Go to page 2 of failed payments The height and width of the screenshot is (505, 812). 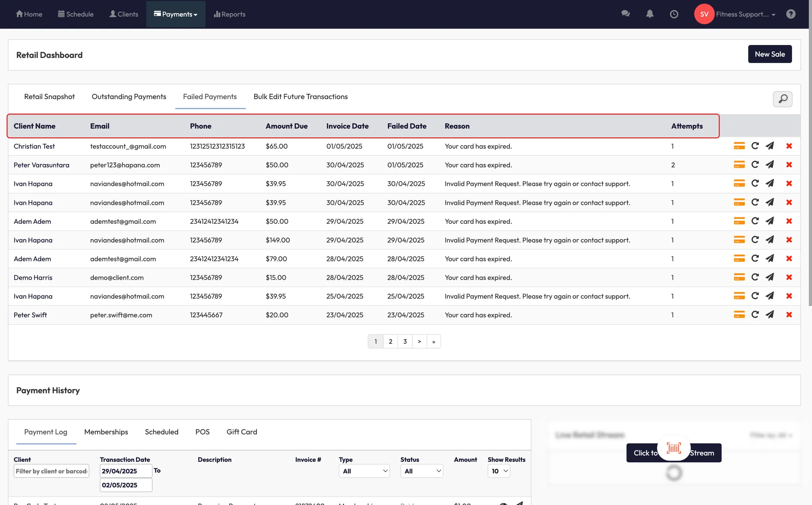(x=391, y=342)
